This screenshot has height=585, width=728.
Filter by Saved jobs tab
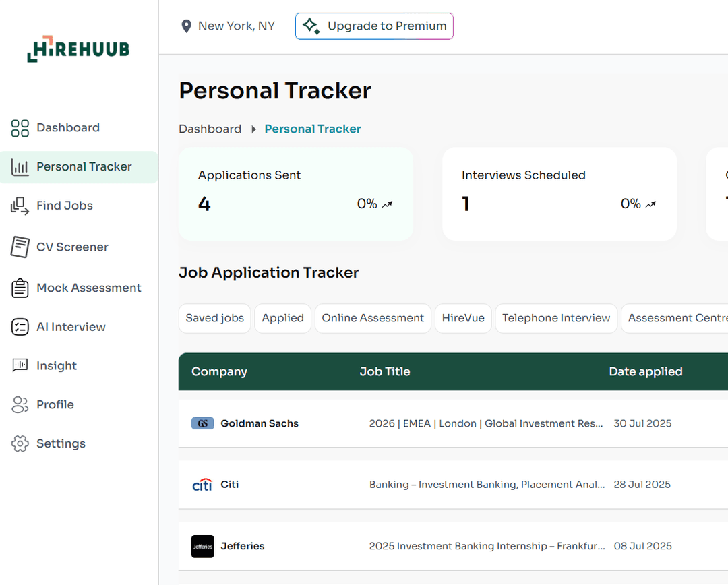click(215, 318)
